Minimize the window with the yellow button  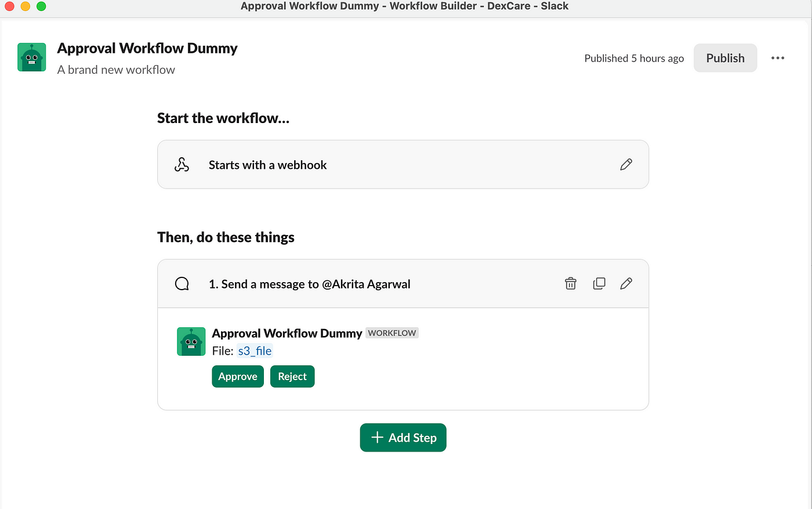25,6
